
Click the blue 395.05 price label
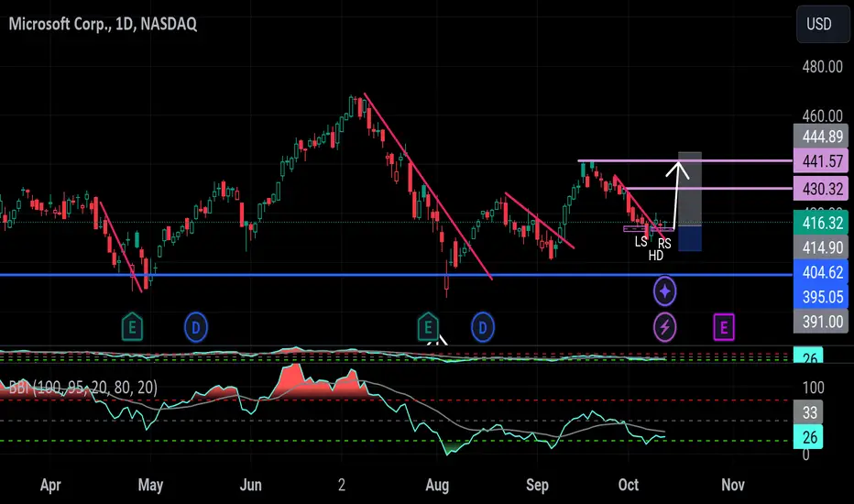pos(821,297)
